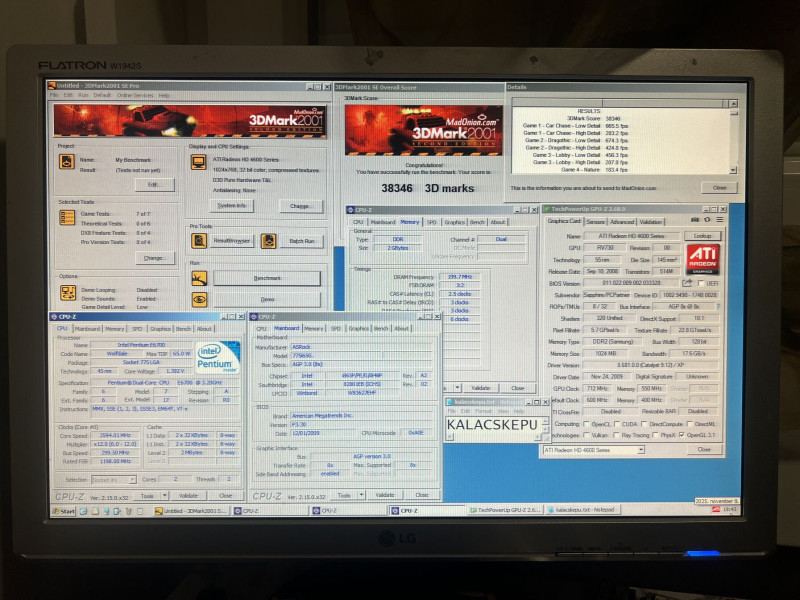This screenshot has width=800, height=600.
Task: Open the File menu in 3DMark2001
Action: [x=54, y=95]
